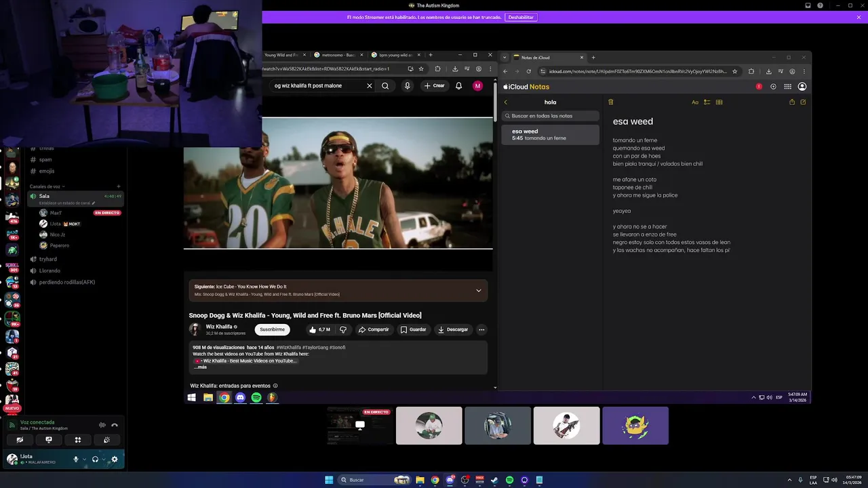Create a new note with compose icon

[804, 102]
